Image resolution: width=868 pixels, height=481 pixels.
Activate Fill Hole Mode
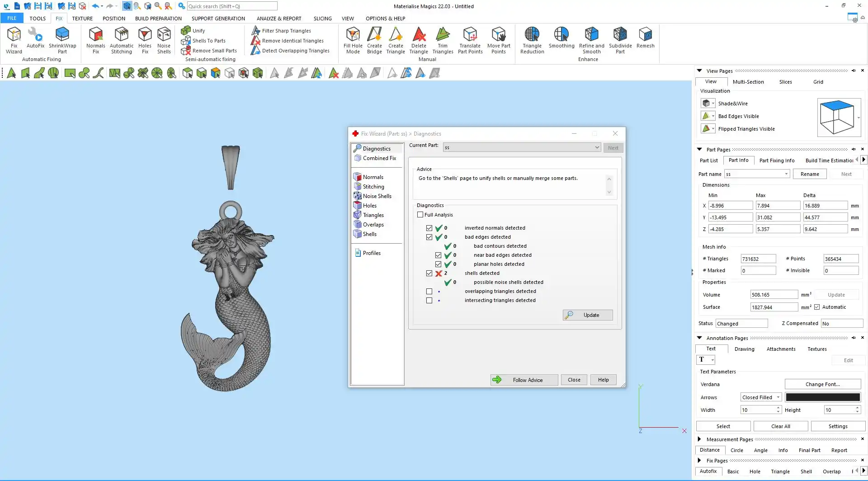pos(353,40)
